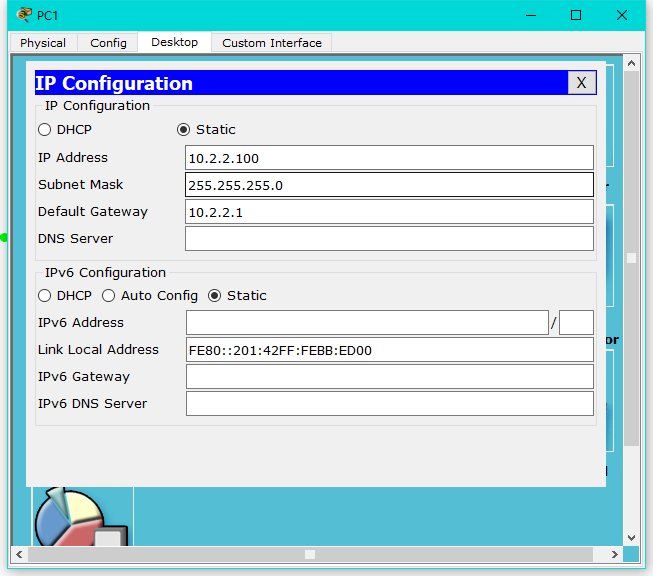The width and height of the screenshot is (653, 576).
Task: Close the PC1 window
Action: (x=622, y=15)
